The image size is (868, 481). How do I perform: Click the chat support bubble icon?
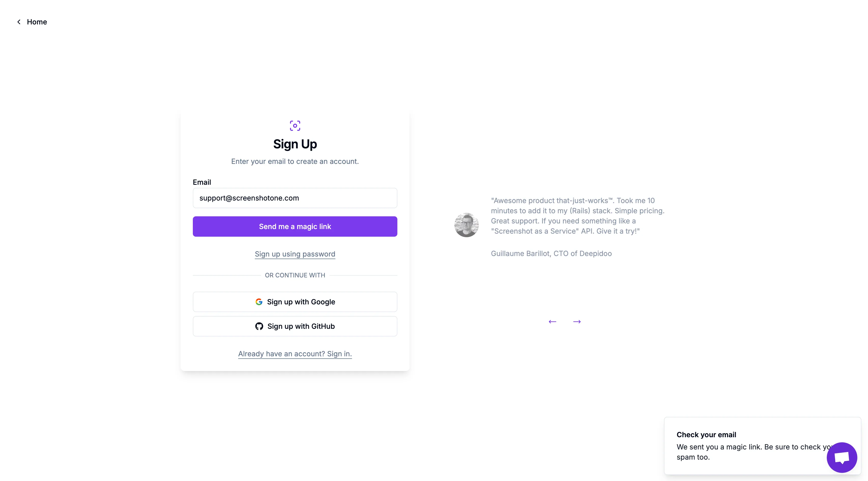click(842, 457)
